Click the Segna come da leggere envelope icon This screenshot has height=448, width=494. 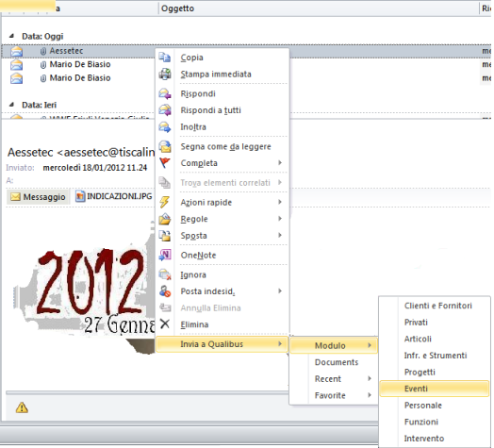click(x=165, y=146)
